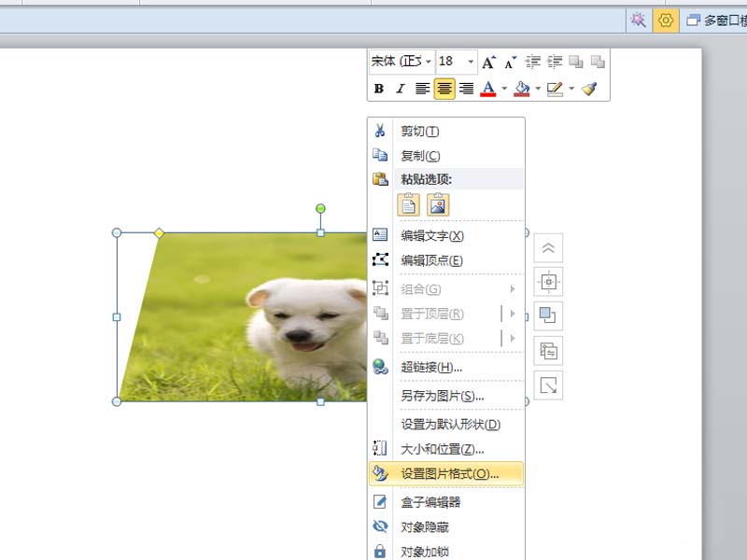747x560 pixels.
Task: Click the keep-text paste option icon
Action: [x=411, y=203]
